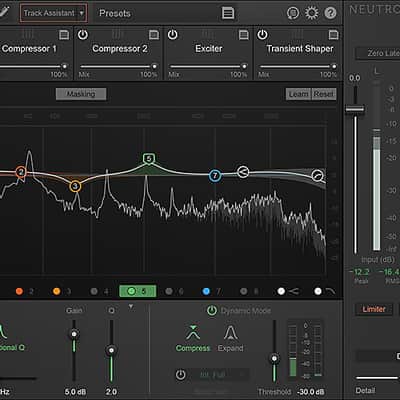Click the pencil icon left of Track Assistant

coord(4,11)
